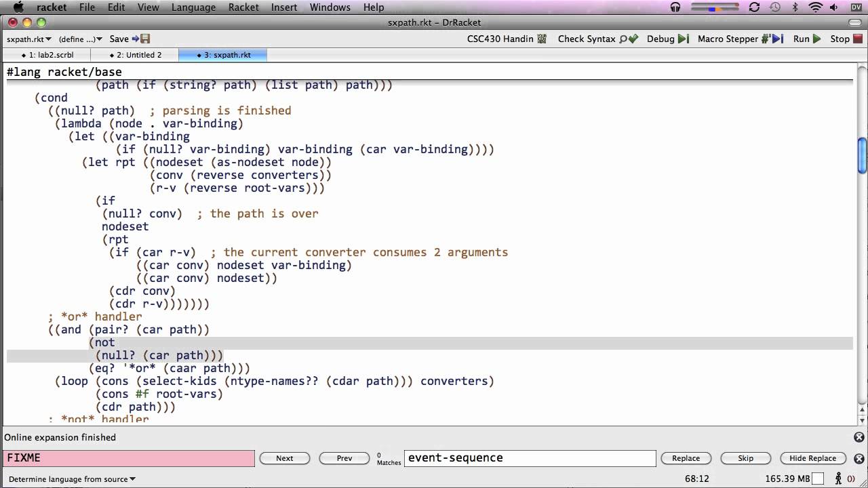Click the CSC430 Handin button
868x488 pixels.
[507, 39]
